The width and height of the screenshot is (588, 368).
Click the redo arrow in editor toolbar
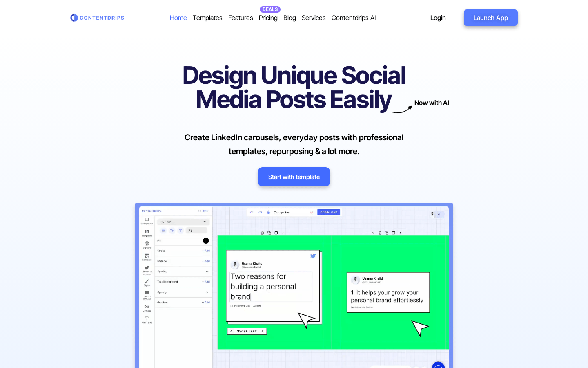coord(260,212)
